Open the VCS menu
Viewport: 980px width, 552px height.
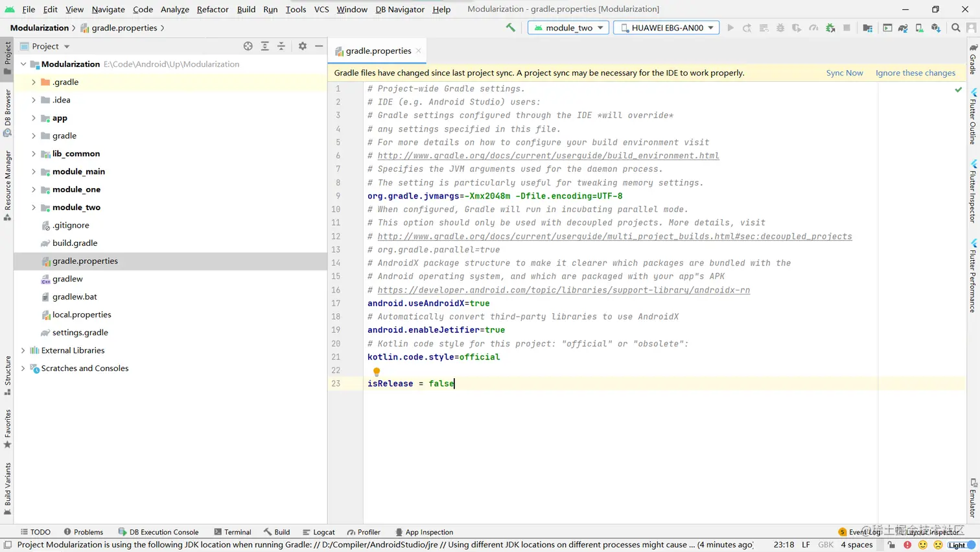click(x=321, y=9)
